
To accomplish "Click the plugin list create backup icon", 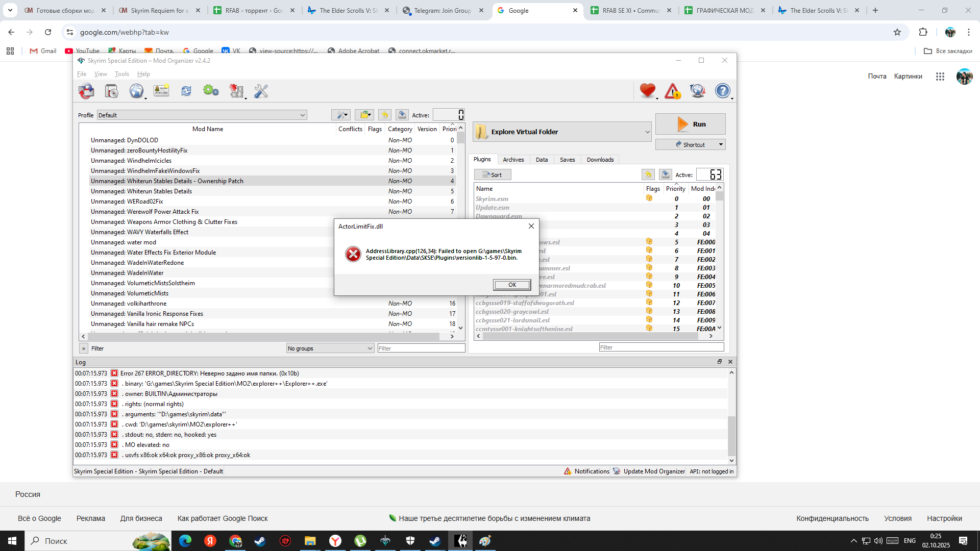I will [x=666, y=174].
